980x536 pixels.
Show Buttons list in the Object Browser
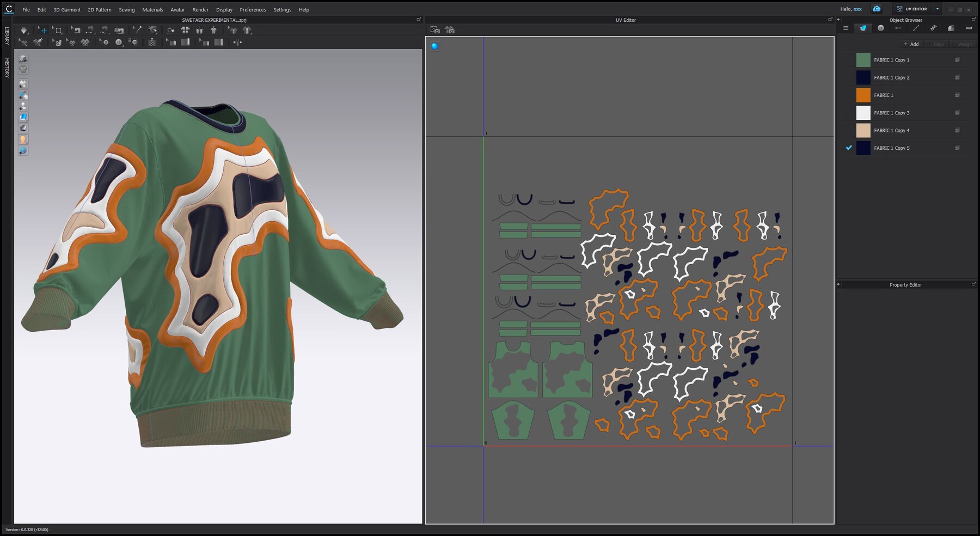point(880,28)
